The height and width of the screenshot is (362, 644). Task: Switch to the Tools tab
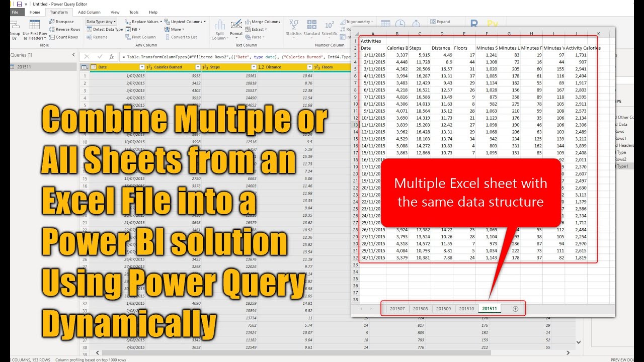coord(134,12)
